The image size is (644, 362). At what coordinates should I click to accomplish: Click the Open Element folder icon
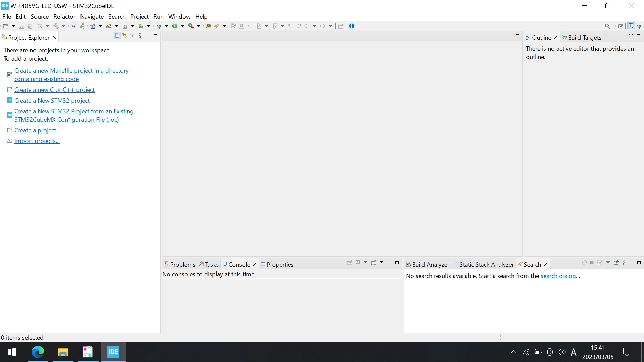pyautogui.click(x=208, y=26)
